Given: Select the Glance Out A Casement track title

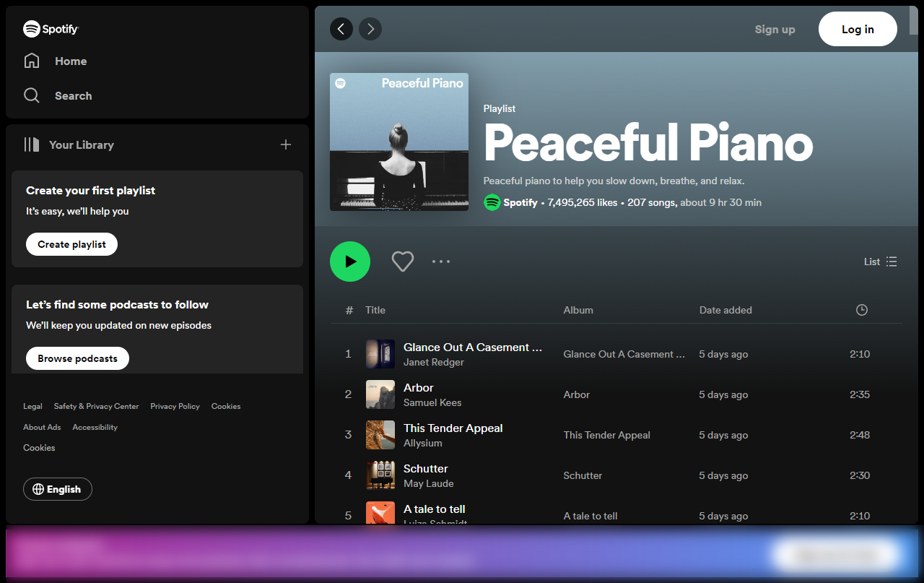Looking at the screenshot, I should pyautogui.click(x=473, y=347).
